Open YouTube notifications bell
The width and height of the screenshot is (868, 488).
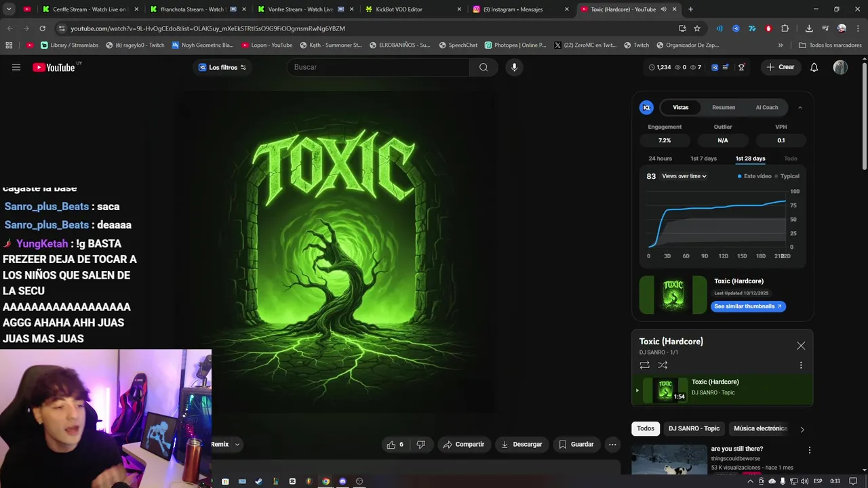(x=814, y=67)
